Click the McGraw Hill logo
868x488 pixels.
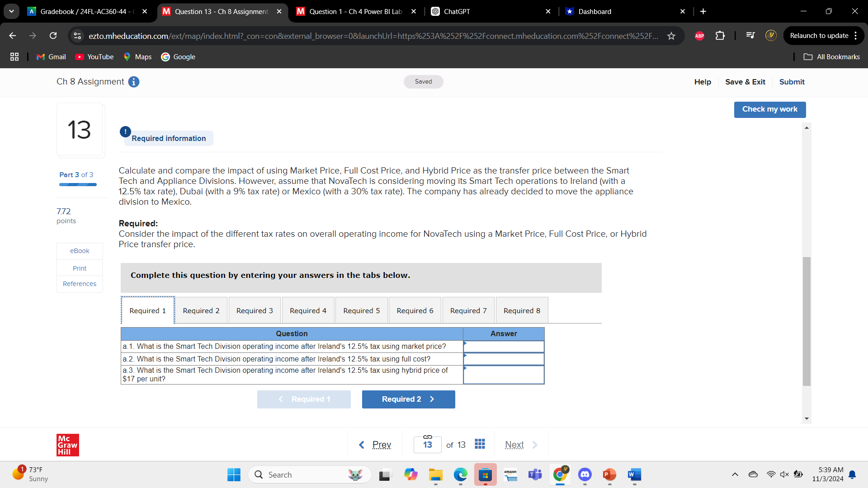(x=67, y=445)
